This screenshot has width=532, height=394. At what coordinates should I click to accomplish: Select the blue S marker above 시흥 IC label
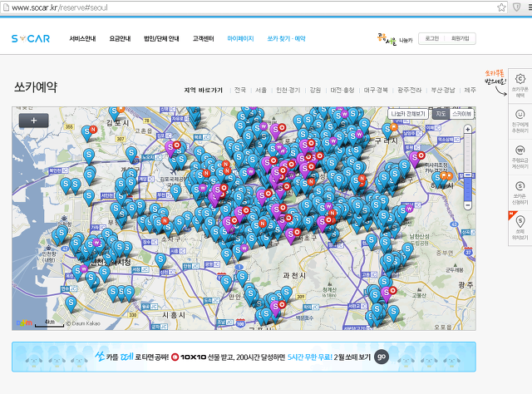coord(160,262)
